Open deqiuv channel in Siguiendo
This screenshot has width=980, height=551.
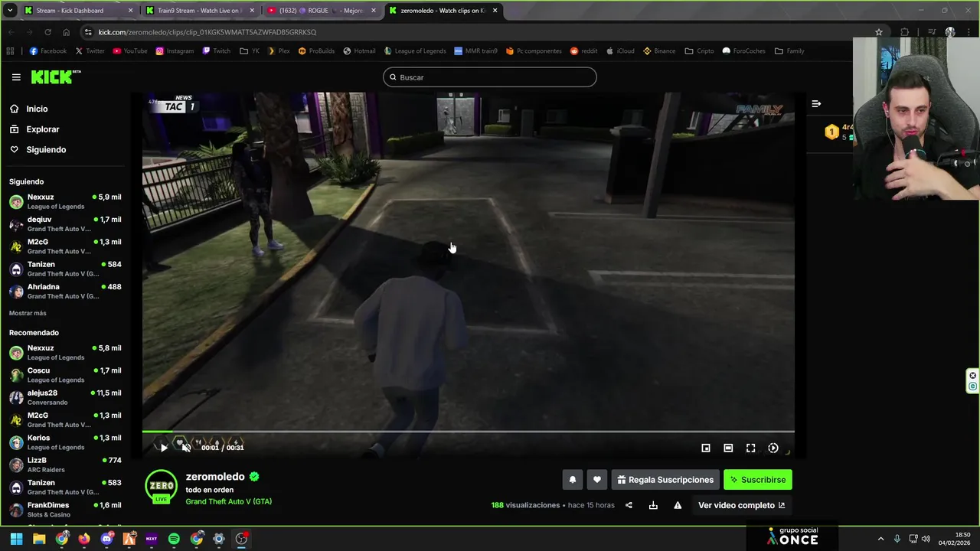[65, 223]
